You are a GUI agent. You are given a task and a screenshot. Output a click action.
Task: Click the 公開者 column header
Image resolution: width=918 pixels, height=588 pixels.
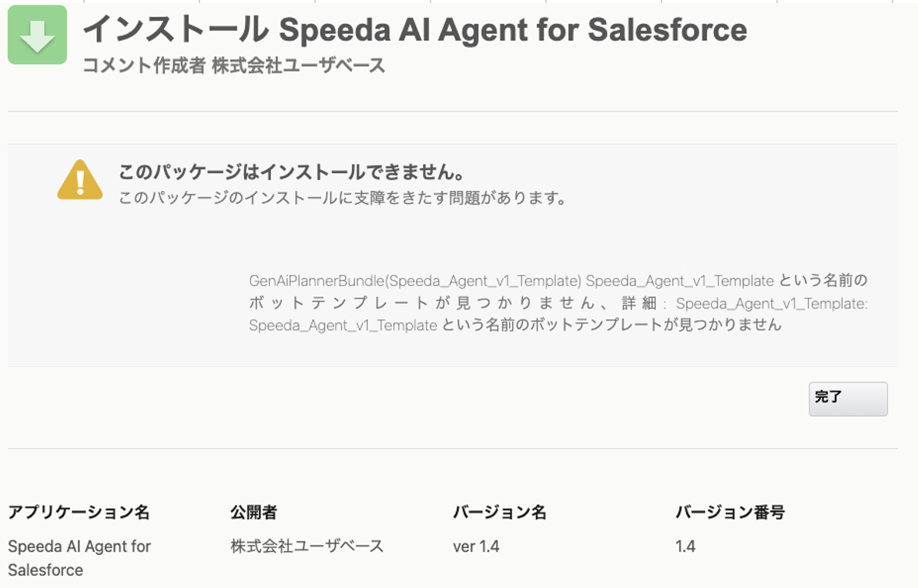[253, 512]
